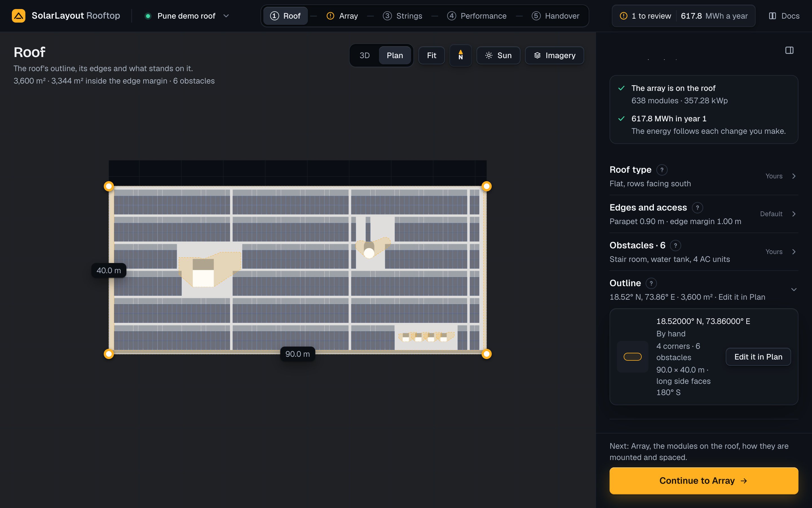Click the roof outline shape thumbnail

[x=632, y=357]
